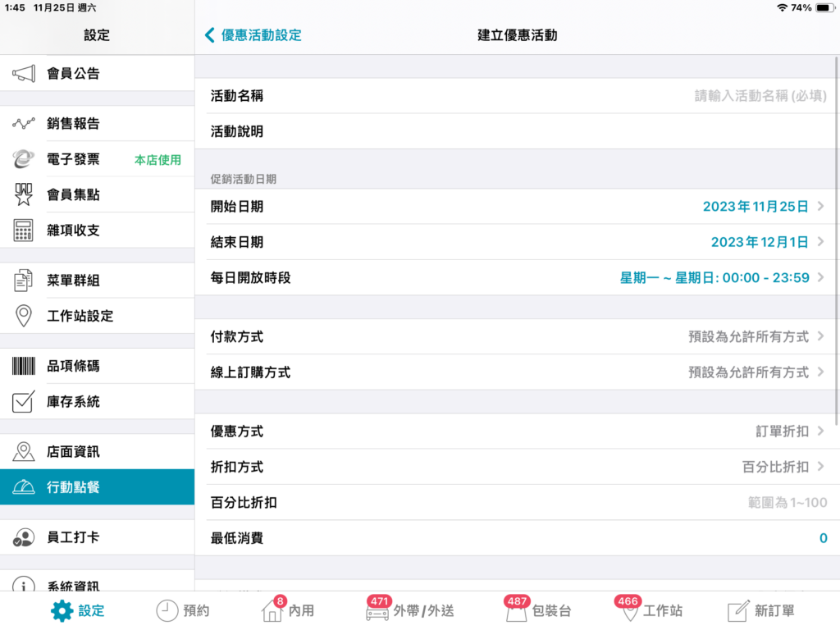Open the 折扣方式 selector
840x630 pixels.
(517, 467)
